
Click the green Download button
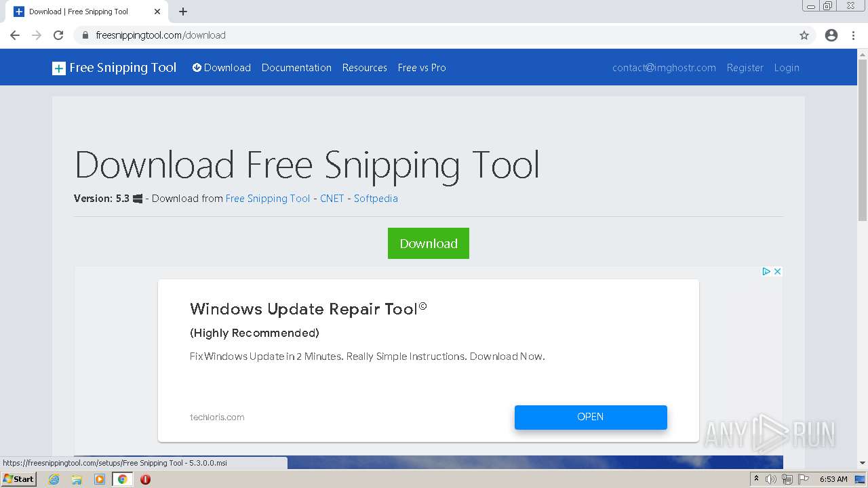429,243
